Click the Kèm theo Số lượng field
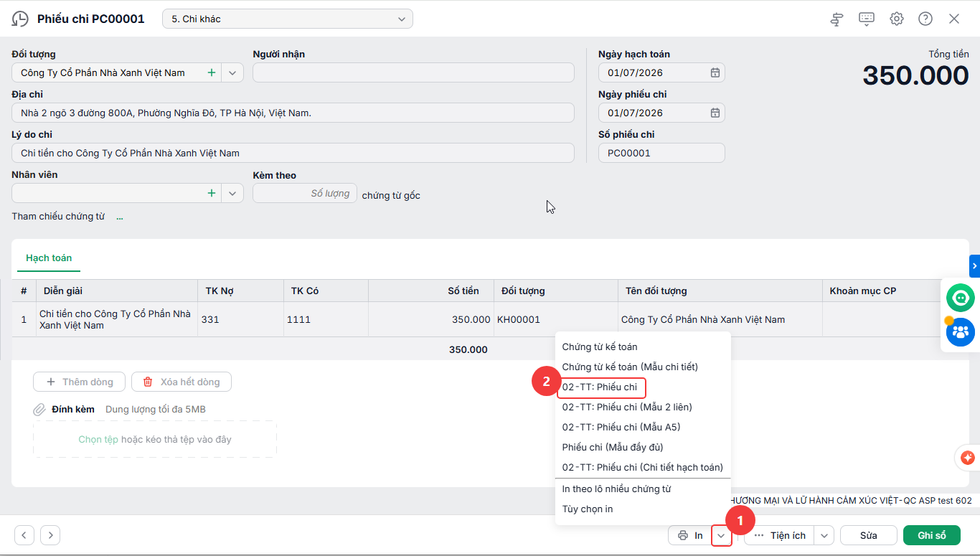 coord(305,193)
